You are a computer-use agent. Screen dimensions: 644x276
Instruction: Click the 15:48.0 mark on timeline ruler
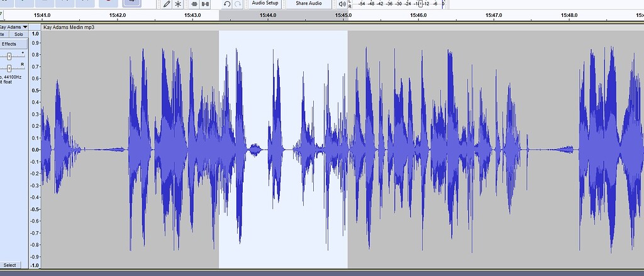[x=569, y=15]
